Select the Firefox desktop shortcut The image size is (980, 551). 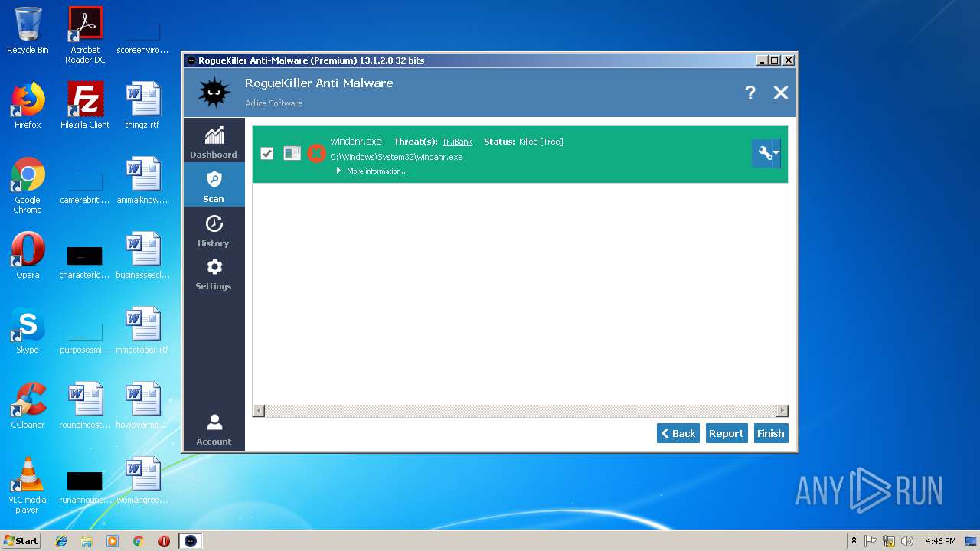(x=28, y=106)
